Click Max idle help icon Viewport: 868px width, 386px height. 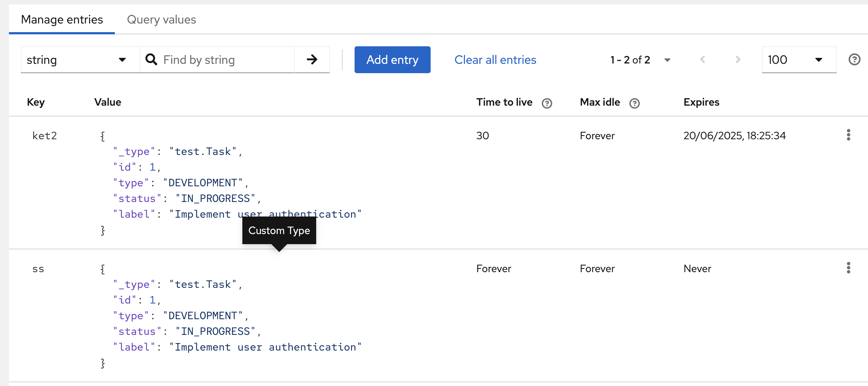coord(634,103)
